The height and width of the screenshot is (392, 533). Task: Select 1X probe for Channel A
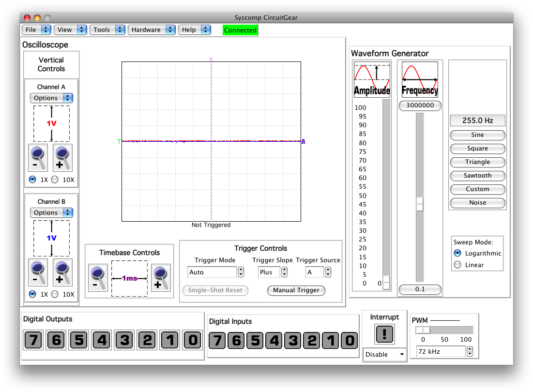click(32, 180)
